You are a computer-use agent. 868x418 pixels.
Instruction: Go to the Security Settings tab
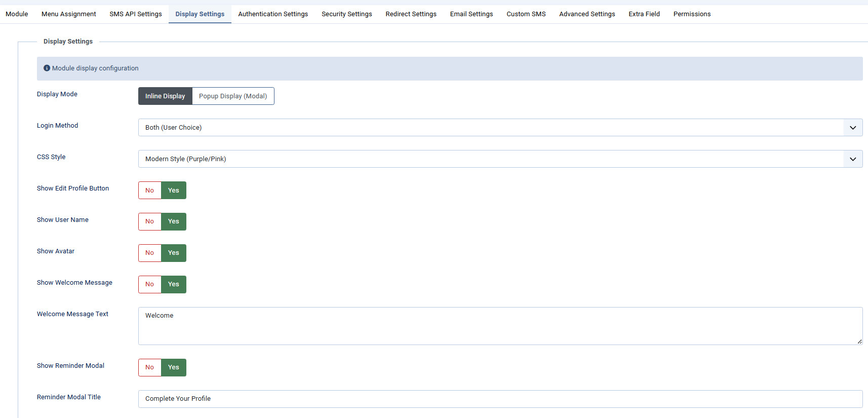(346, 14)
